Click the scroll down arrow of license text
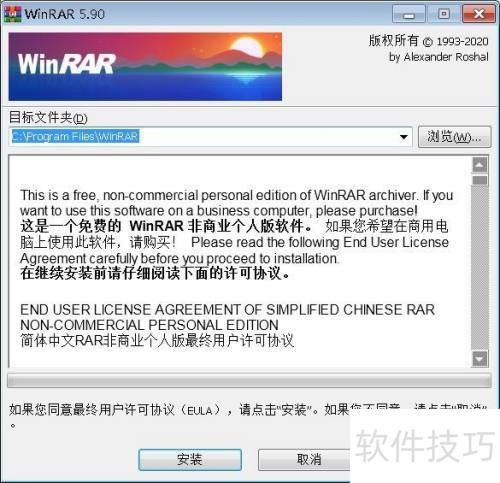The width and height of the screenshot is (500, 483). point(480,359)
